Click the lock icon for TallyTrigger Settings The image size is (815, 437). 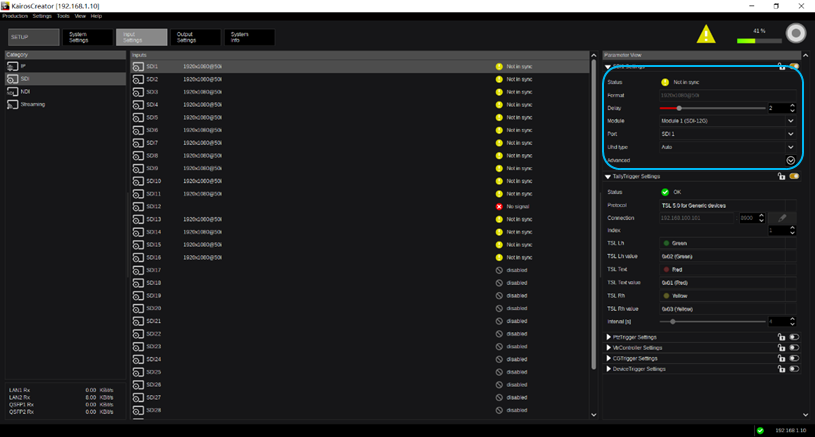(x=781, y=176)
